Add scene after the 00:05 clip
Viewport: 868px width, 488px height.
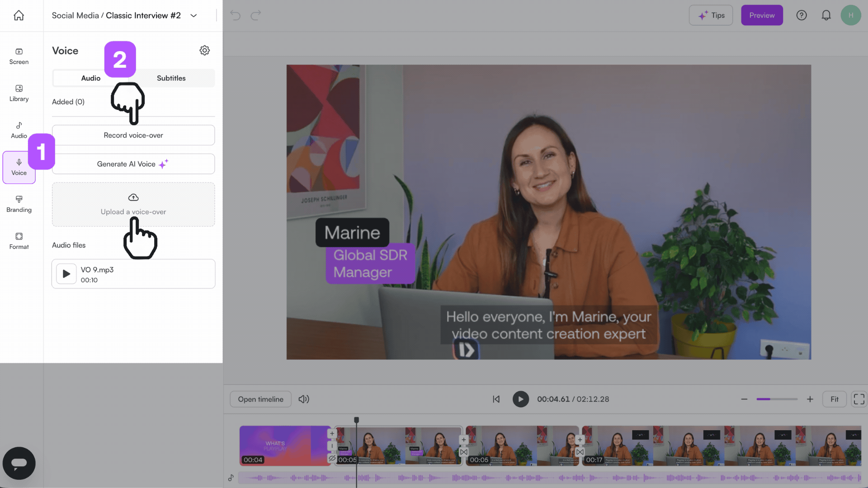[463, 440]
